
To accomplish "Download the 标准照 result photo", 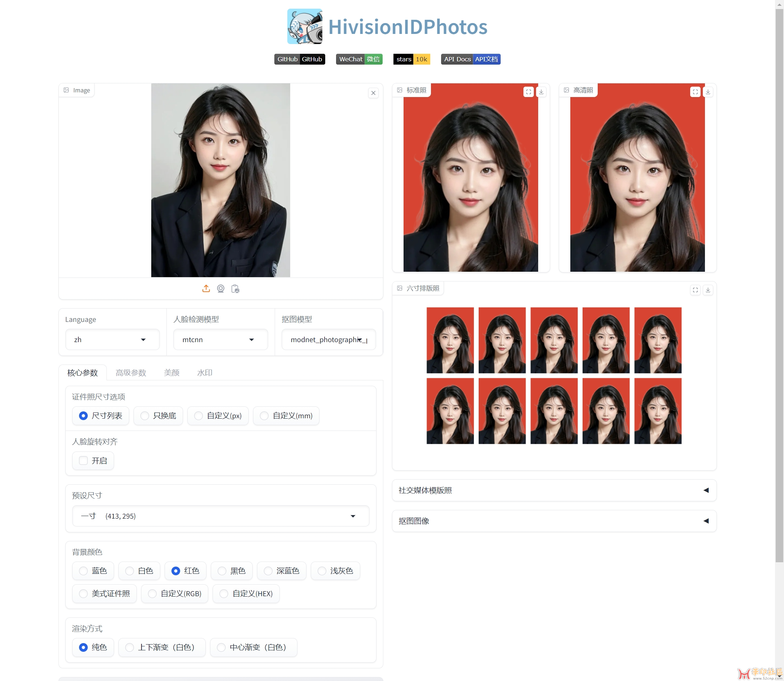I will tap(541, 92).
